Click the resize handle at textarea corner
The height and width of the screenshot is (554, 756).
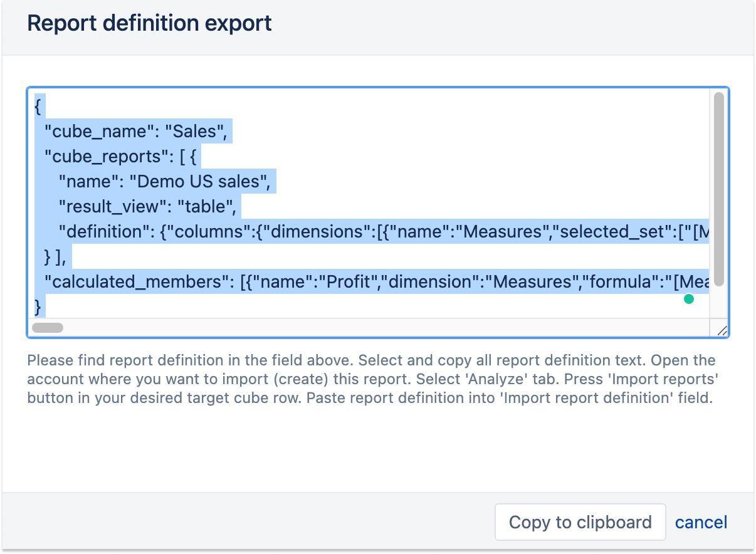click(722, 330)
